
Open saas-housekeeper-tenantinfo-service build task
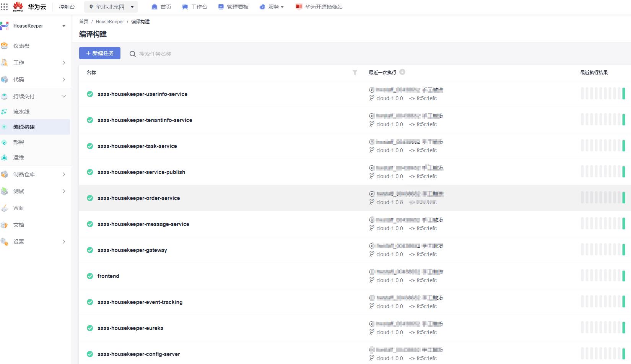pyautogui.click(x=145, y=120)
